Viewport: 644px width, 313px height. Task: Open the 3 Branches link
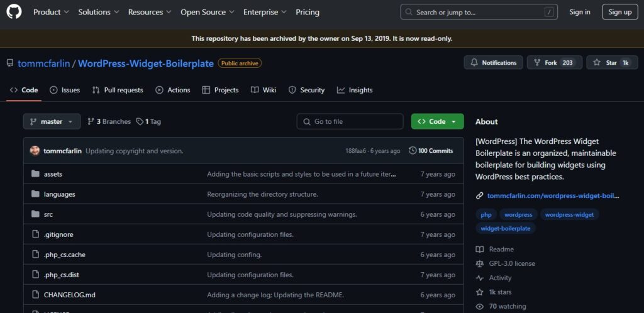(109, 121)
